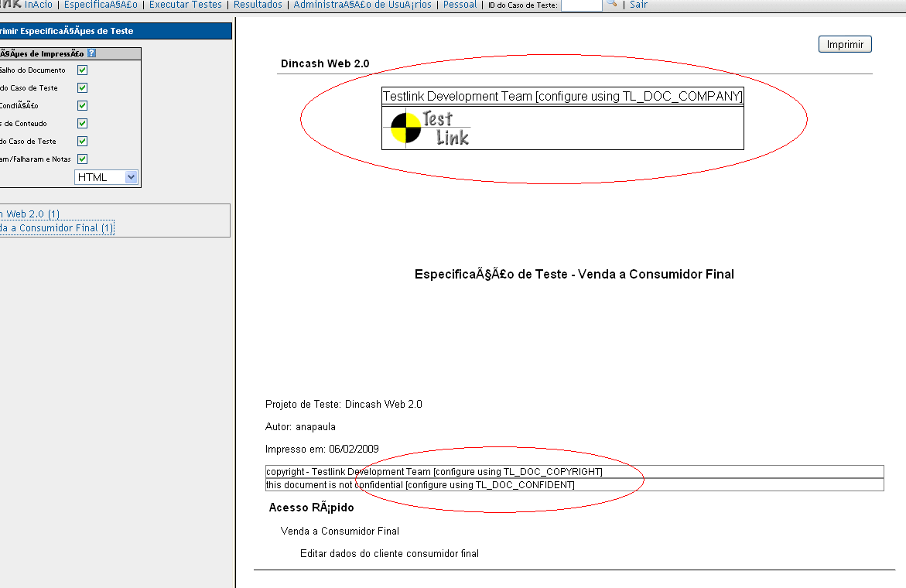Click the magnifier search icon beside test case ID
This screenshot has height=588, width=906.
(611, 3)
